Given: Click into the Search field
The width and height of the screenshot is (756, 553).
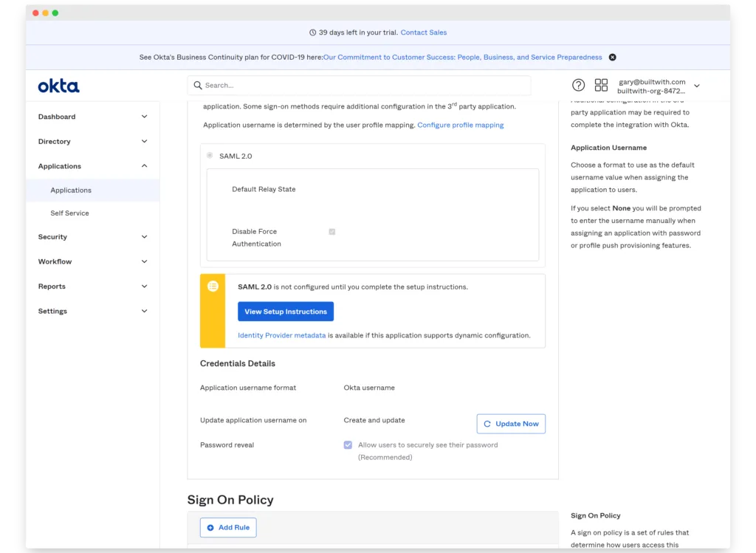Looking at the screenshot, I should point(360,86).
